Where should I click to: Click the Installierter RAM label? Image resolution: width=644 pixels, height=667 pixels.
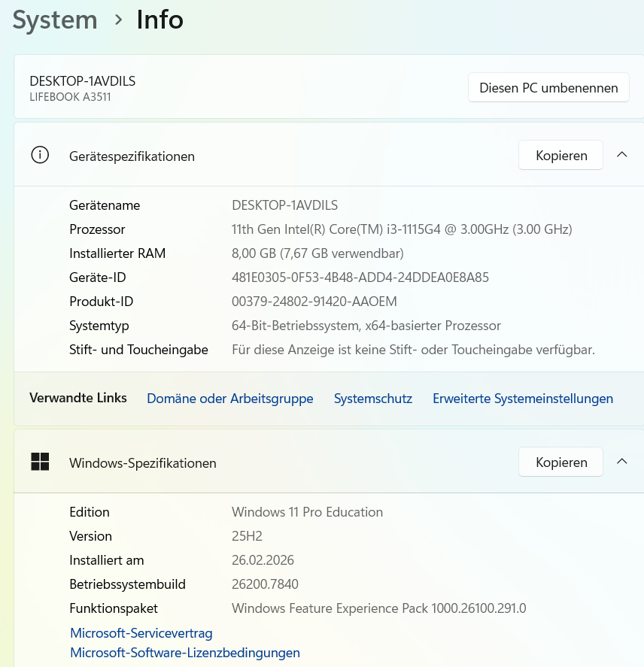point(117,253)
